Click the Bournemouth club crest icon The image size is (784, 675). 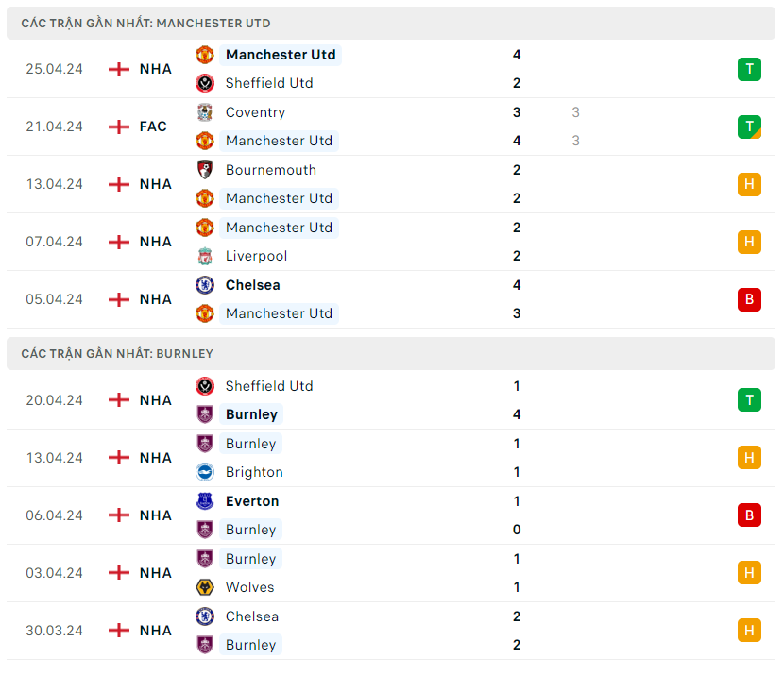204,170
